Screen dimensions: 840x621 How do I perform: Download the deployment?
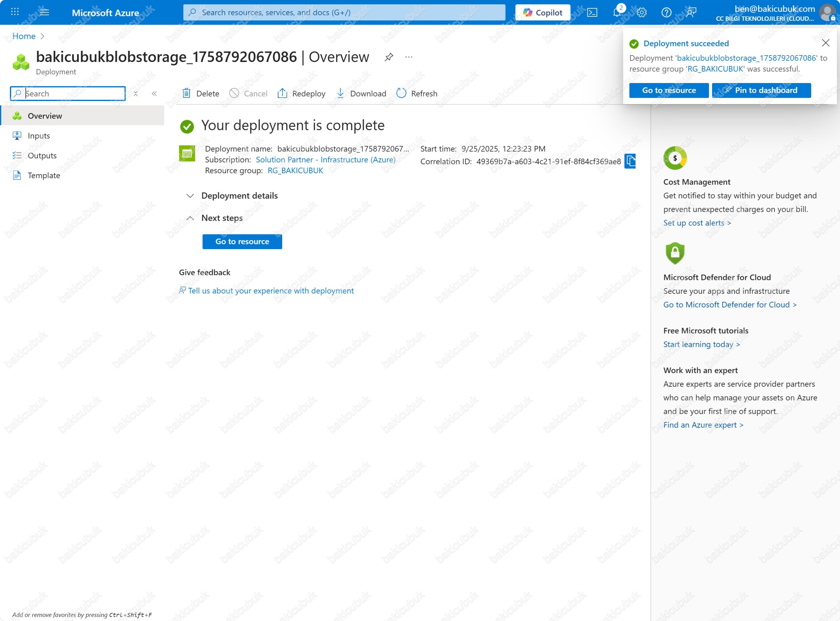tap(361, 93)
